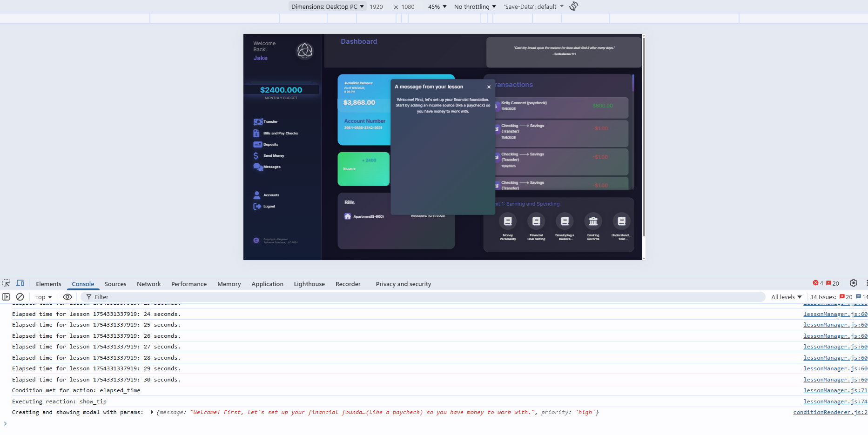868x435 pixels.
Task: Click the Send Money dollar icon
Action: point(256,156)
